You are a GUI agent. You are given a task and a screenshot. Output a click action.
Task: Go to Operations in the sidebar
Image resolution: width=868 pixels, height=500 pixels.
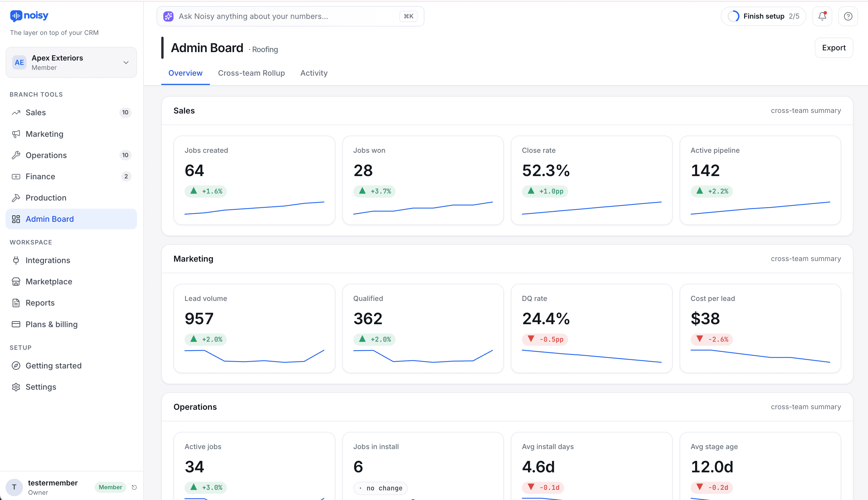[71, 155]
